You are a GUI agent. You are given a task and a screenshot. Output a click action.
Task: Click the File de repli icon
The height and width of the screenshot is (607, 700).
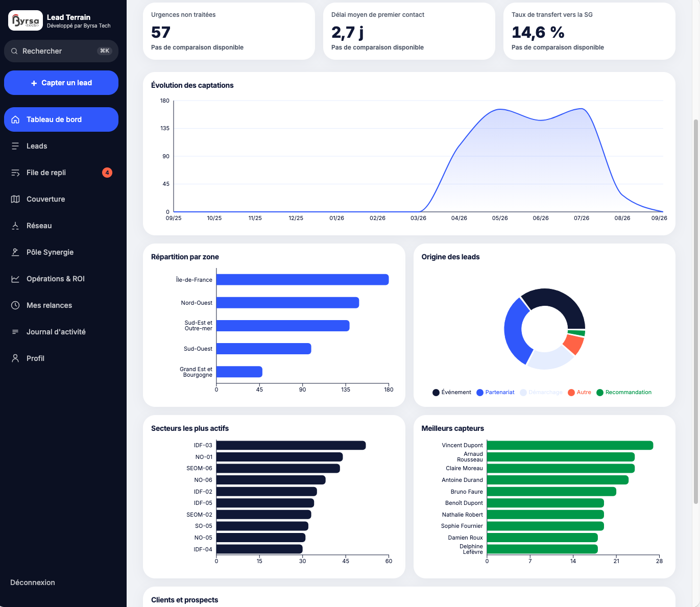coord(15,173)
